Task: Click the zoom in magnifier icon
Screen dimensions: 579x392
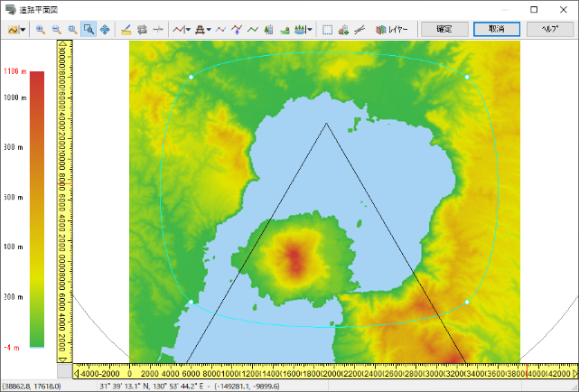Action: tap(41, 30)
